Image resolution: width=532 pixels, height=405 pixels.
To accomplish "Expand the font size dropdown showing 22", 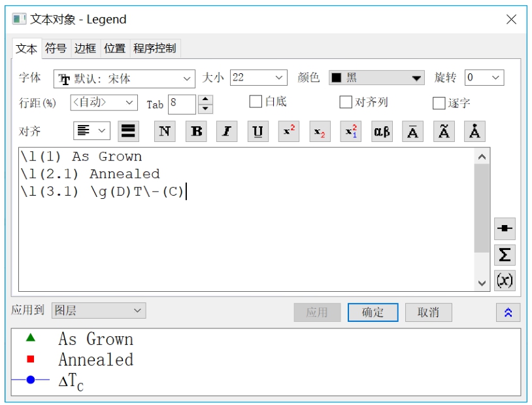I will coord(258,78).
